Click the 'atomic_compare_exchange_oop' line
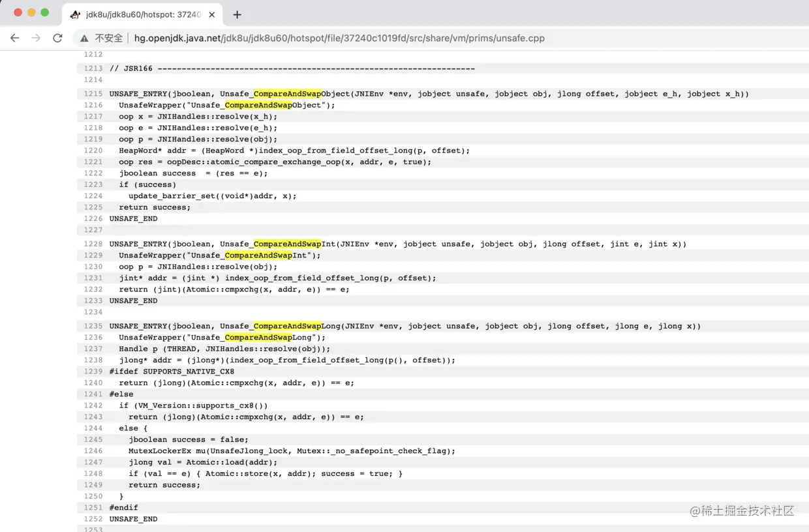Image resolution: width=809 pixels, height=532 pixels. tap(275, 162)
